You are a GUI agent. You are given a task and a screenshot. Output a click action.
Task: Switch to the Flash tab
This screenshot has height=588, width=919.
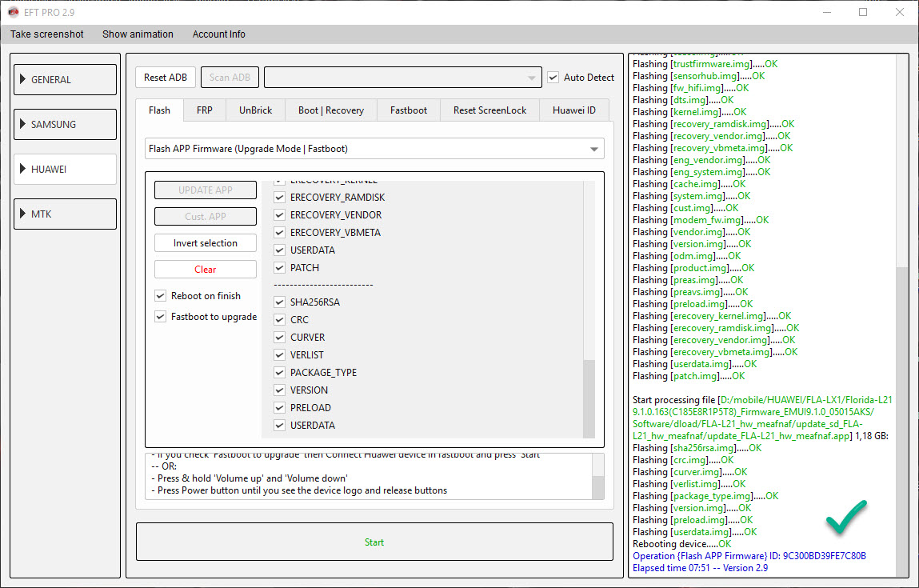click(x=159, y=110)
